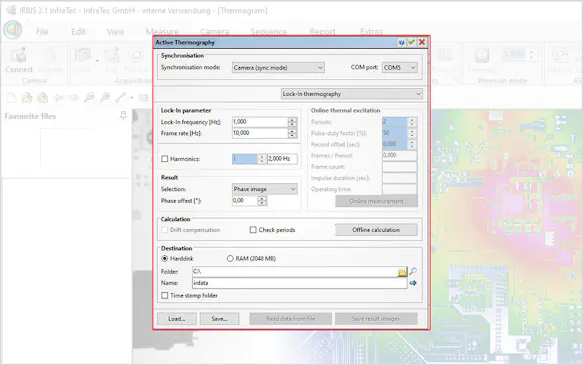This screenshot has width=583, height=365.
Task: Toggle the Drift compensation checkbox
Action: 165,230
